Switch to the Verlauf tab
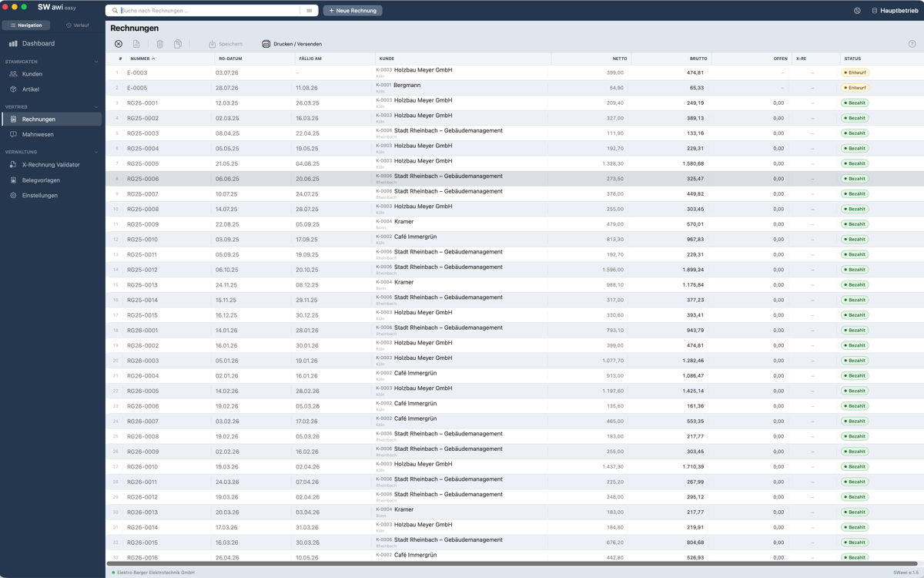Screen dimensions: 924x578 [77, 25]
